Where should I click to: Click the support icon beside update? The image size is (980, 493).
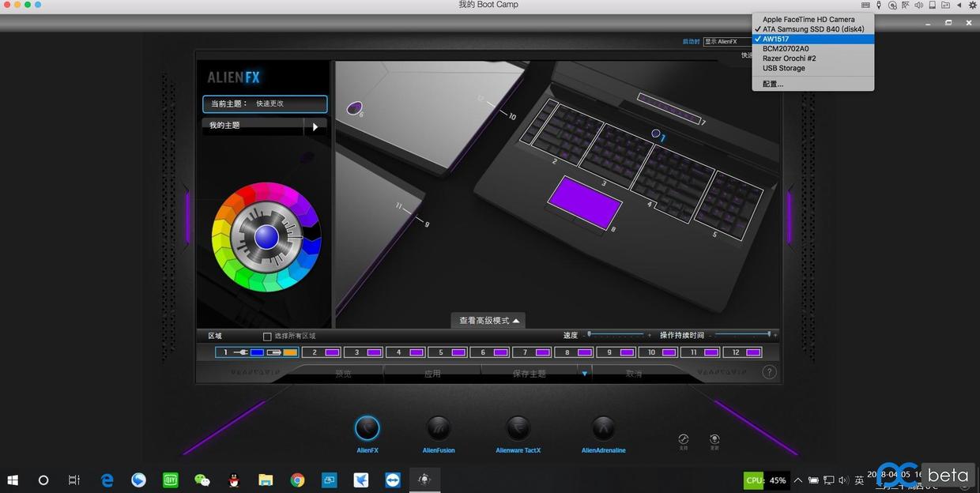point(684,439)
